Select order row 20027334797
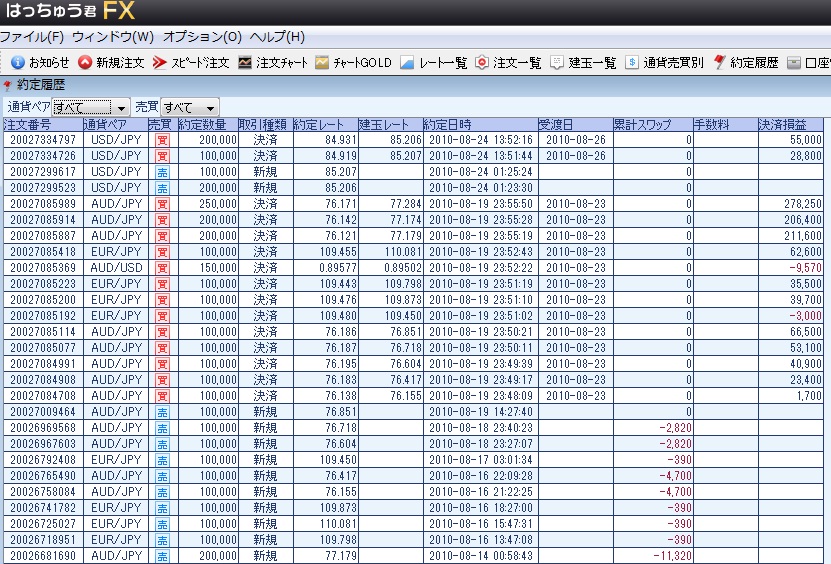 (x=42, y=140)
